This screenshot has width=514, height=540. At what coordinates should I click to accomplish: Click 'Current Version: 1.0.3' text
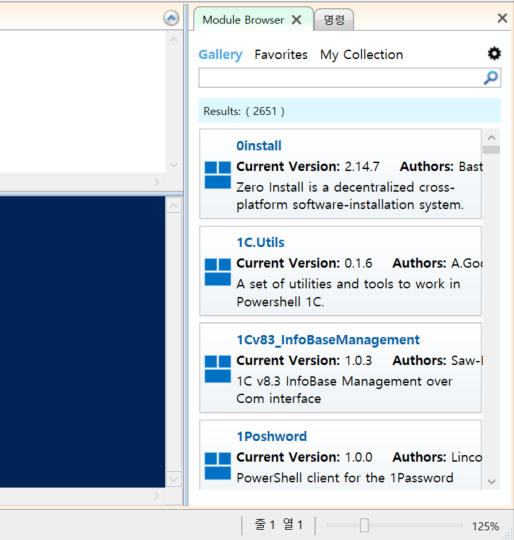tap(304, 360)
